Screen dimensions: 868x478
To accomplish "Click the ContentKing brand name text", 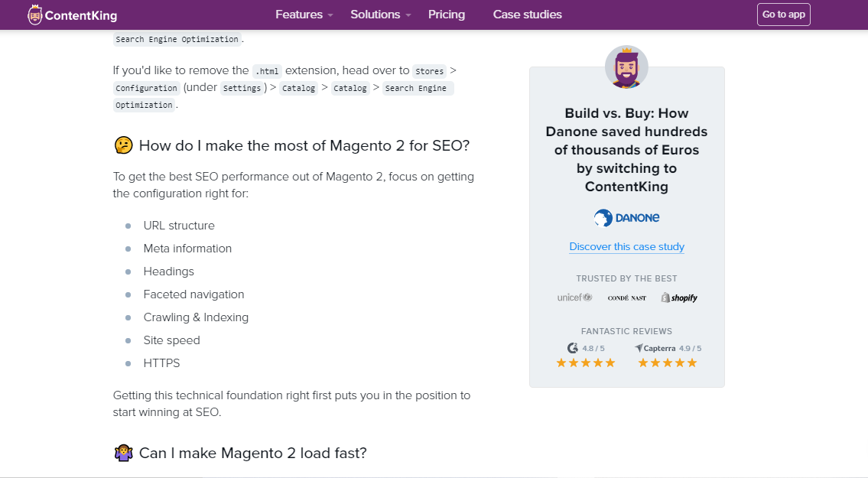I will tap(81, 15).
